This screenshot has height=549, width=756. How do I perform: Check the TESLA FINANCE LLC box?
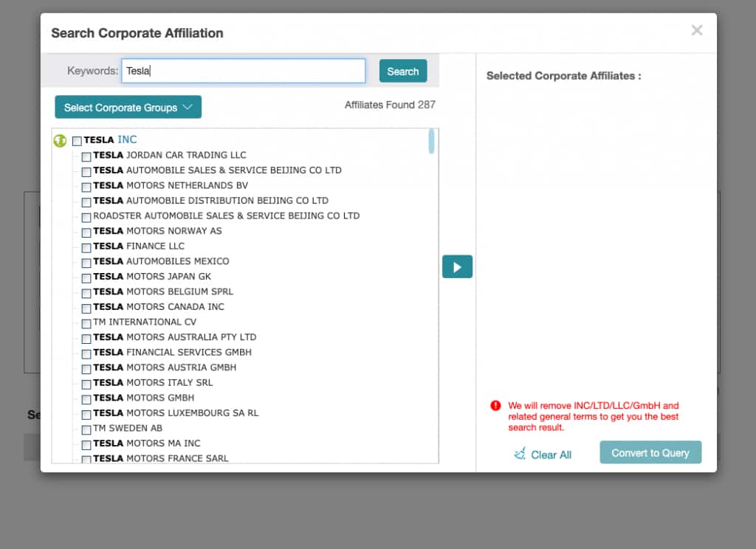pyautogui.click(x=86, y=248)
